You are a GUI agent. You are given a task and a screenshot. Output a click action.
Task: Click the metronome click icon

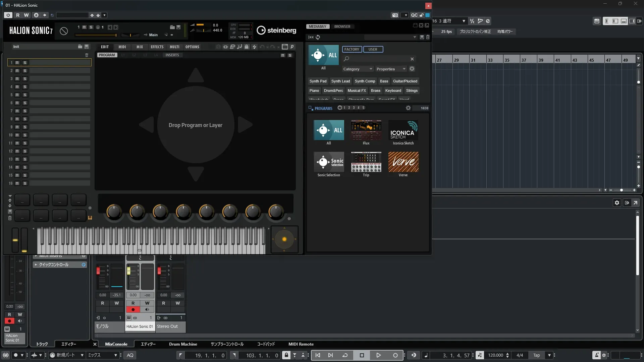pos(596,355)
